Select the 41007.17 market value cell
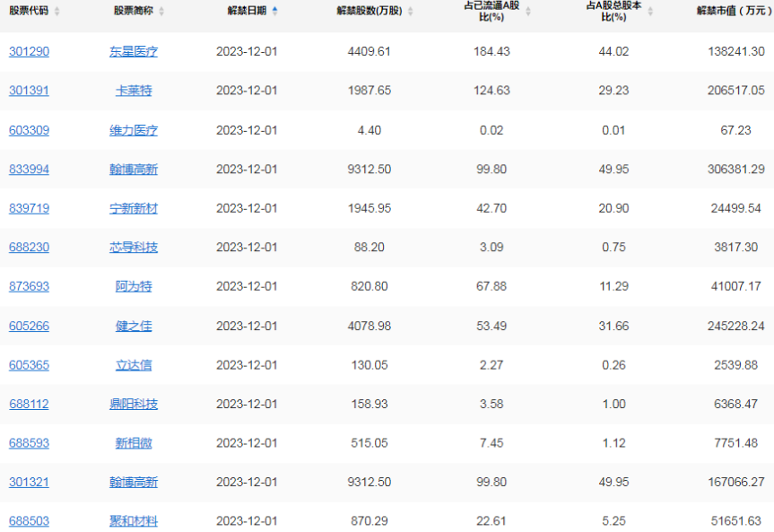This screenshot has width=774, height=532. point(736,286)
